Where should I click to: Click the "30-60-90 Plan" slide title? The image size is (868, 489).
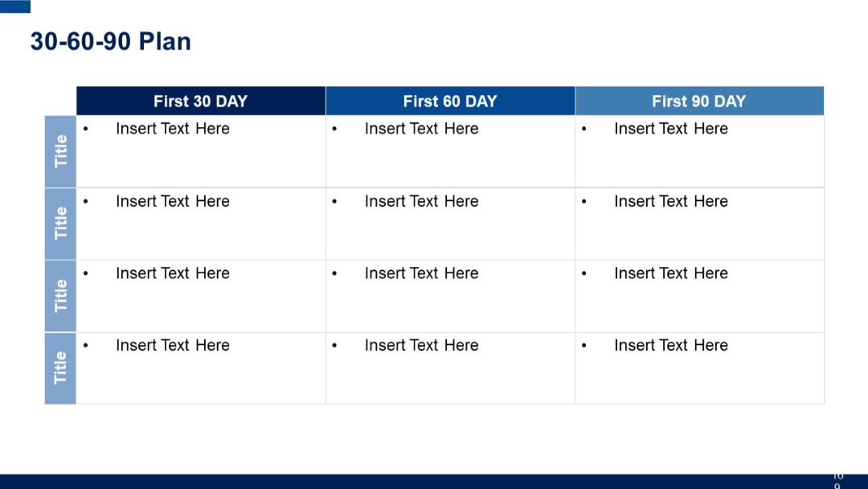111,42
